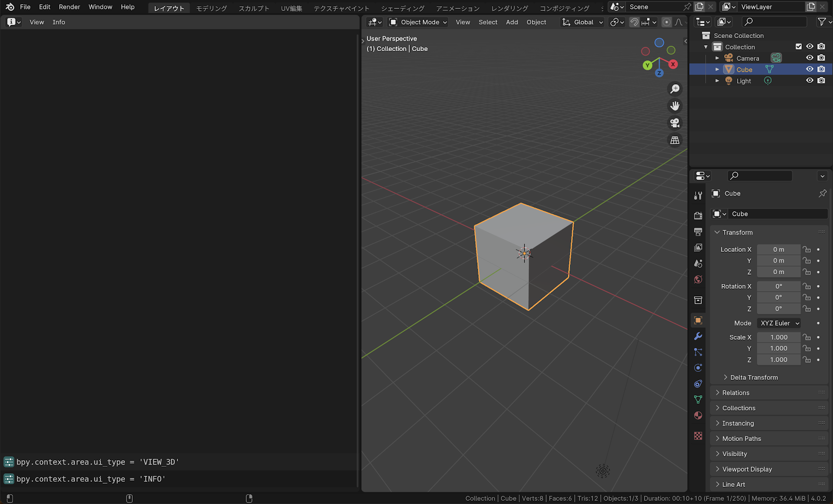
Task: Open the Render menu
Action: (x=69, y=7)
